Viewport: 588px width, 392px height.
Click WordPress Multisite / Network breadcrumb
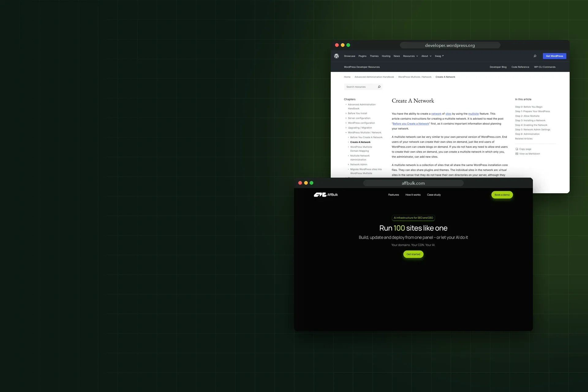coord(415,77)
